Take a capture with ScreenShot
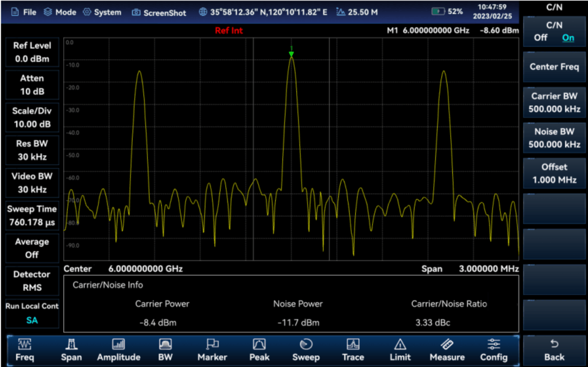588x367 pixels. 159,12
